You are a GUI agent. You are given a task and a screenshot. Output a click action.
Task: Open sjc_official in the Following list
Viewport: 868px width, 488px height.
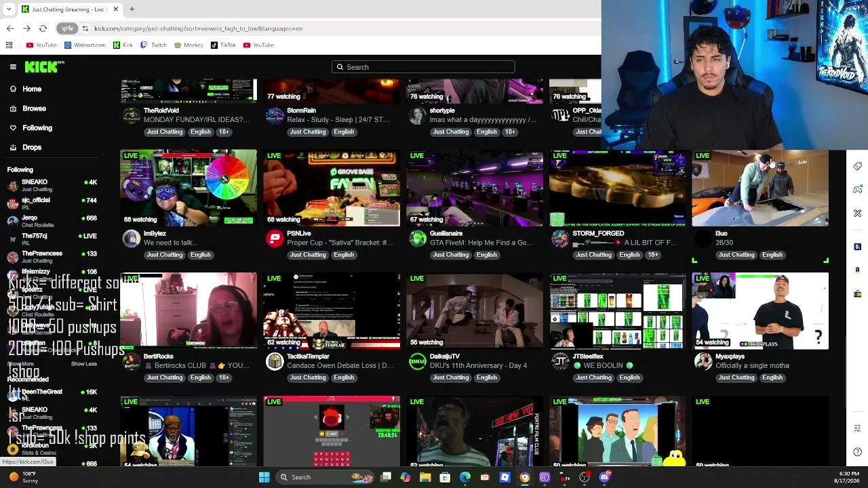click(x=52, y=202)
